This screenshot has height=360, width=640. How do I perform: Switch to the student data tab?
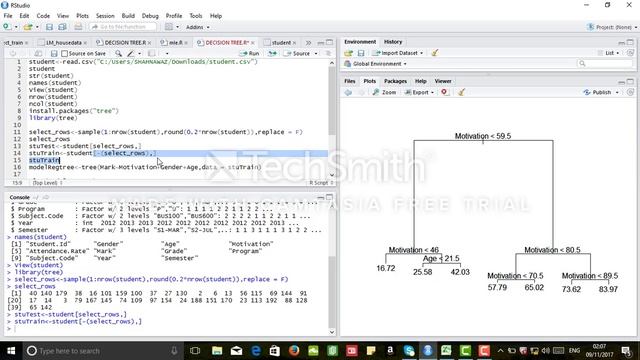click(281, 42)
